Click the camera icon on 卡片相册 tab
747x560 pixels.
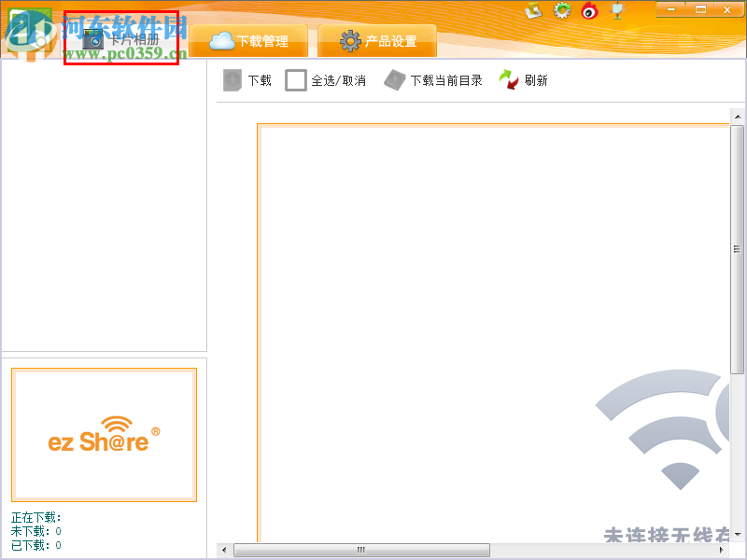91,38
